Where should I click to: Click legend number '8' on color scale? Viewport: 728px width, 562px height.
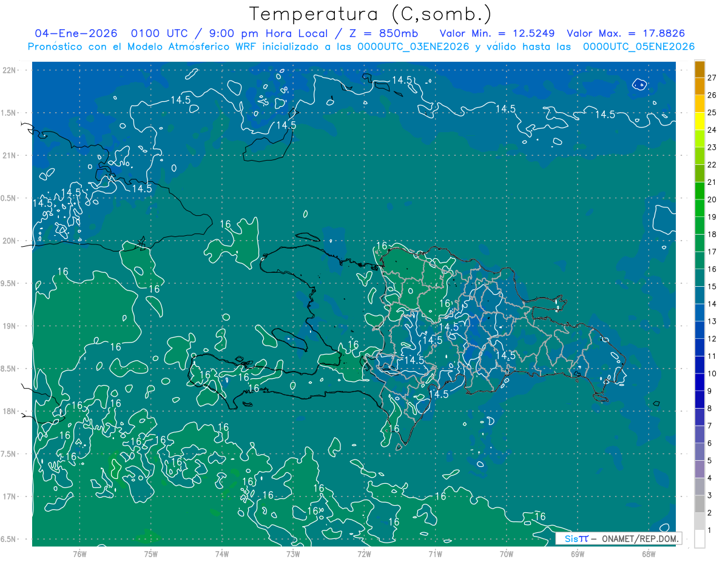709,408
